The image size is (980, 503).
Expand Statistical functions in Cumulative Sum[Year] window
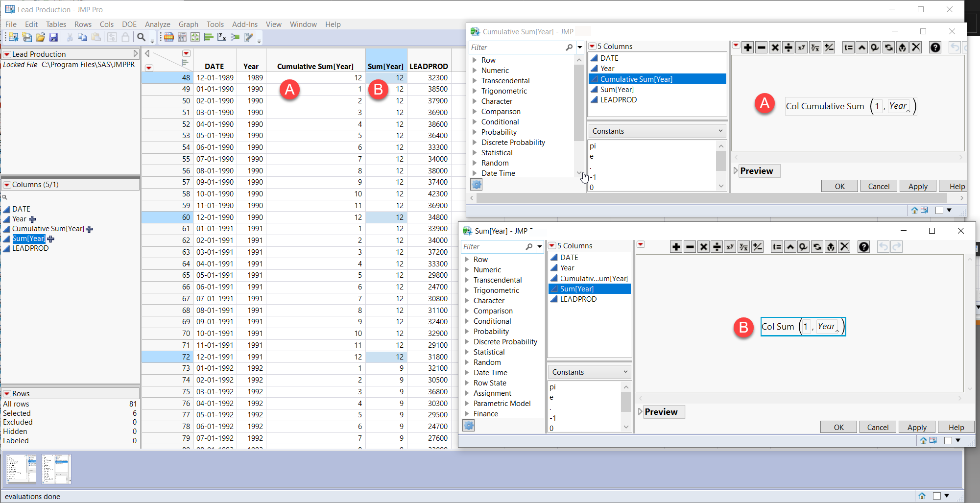pos(475,153)
